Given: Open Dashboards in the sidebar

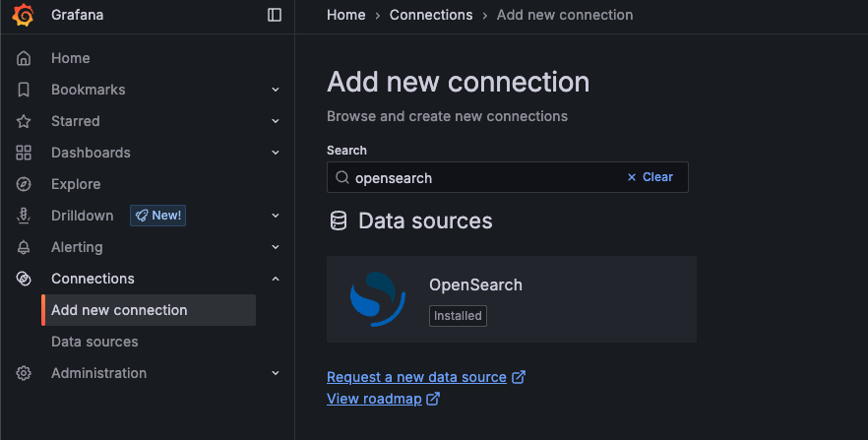Looking at the screenshot, I should (91, 153).
